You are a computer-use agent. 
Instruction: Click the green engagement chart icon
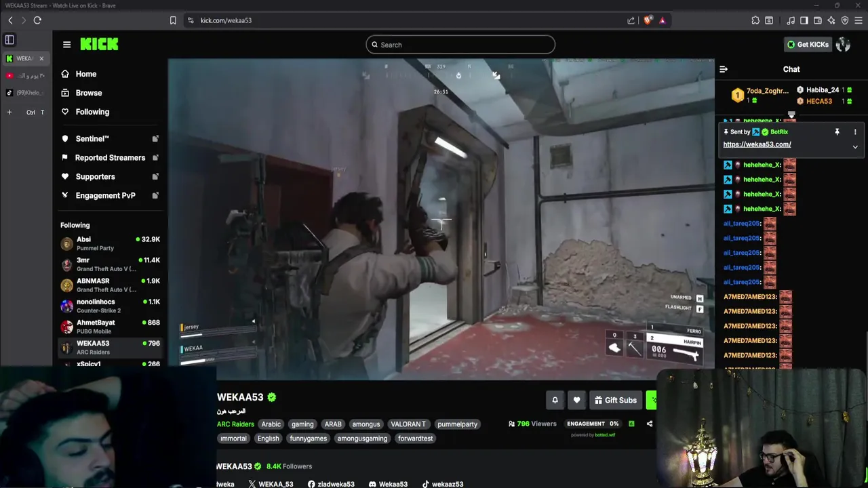pyautogui.click(x=631, y=424)
